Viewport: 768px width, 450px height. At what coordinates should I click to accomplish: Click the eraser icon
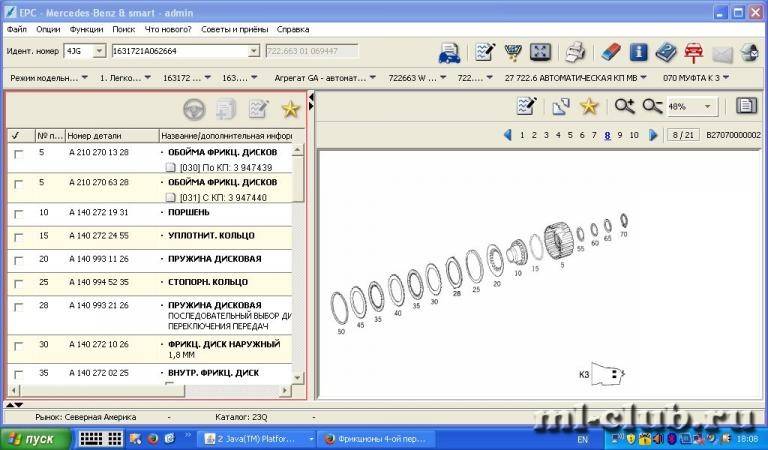(x=611, y=52)
